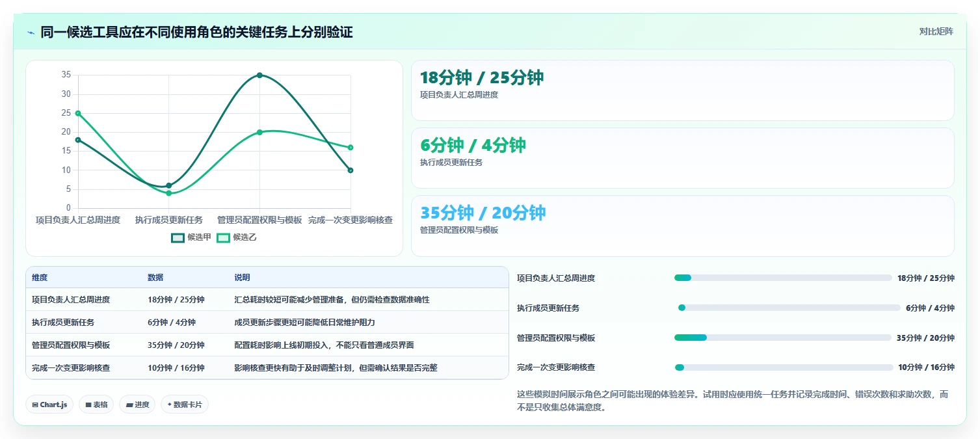Click progress bar for 项目负责人汇总周进度
This screenshot has height=439, width=980.
pos(783,278)
